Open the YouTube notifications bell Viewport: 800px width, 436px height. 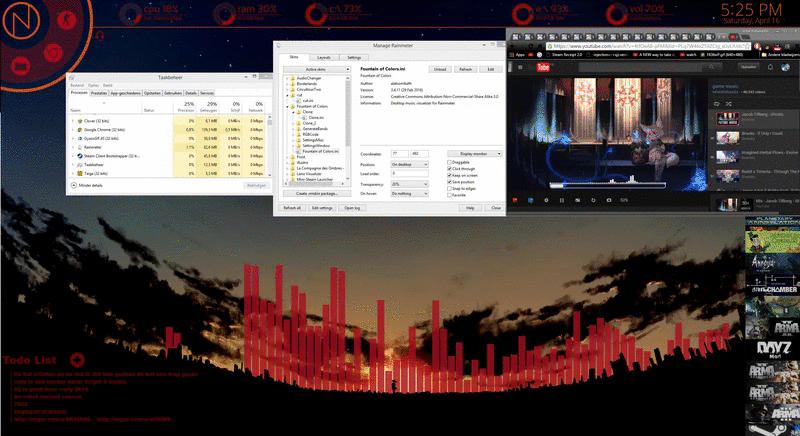[x=770, y=67]
